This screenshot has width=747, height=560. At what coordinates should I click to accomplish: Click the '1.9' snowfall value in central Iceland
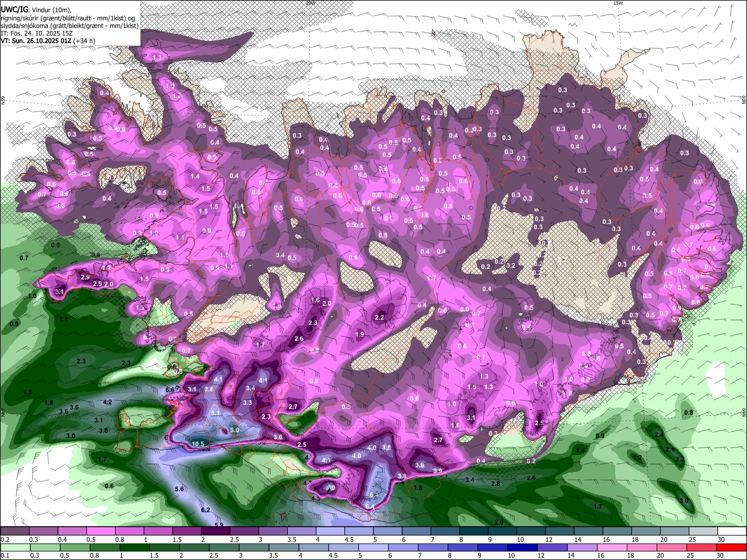pos(359,334)
